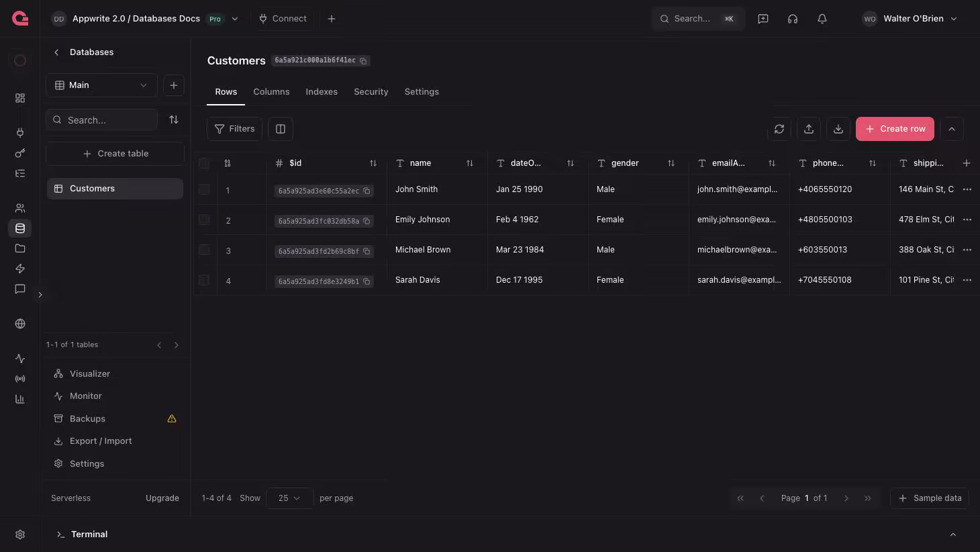Open the Main database dropdown
This screenshot has width=980, height=552.
click(101, 85)
